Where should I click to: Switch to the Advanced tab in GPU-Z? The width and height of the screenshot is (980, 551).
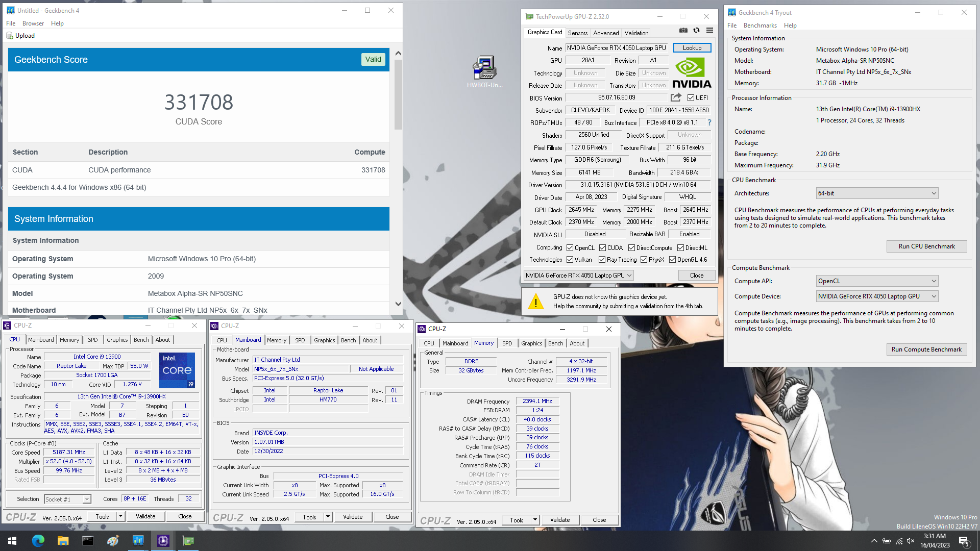coord(606,33)
